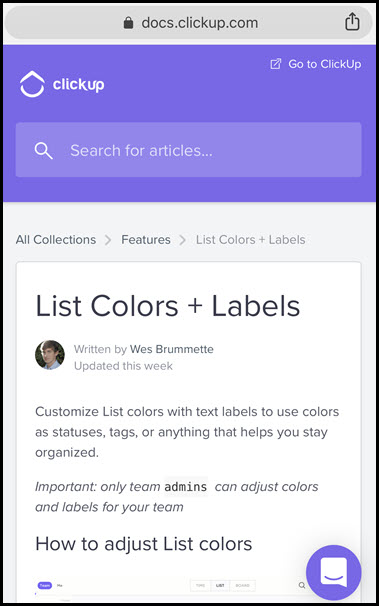Focus the Search for articles field
The width and height of the screenshot is (379, 606).
pos(189,150)
